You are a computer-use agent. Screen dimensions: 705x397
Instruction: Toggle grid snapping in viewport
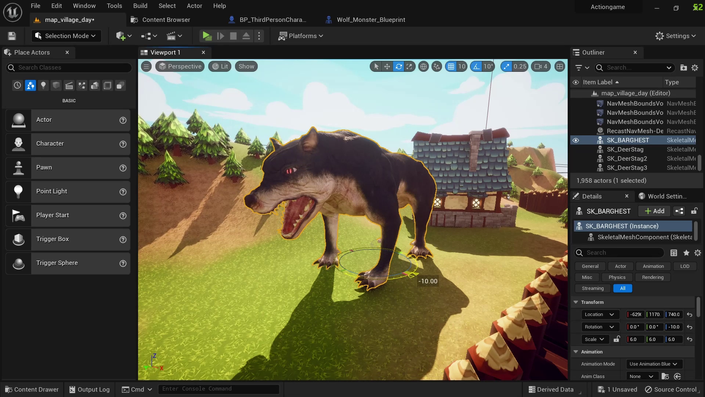click(x=451, y=67)
